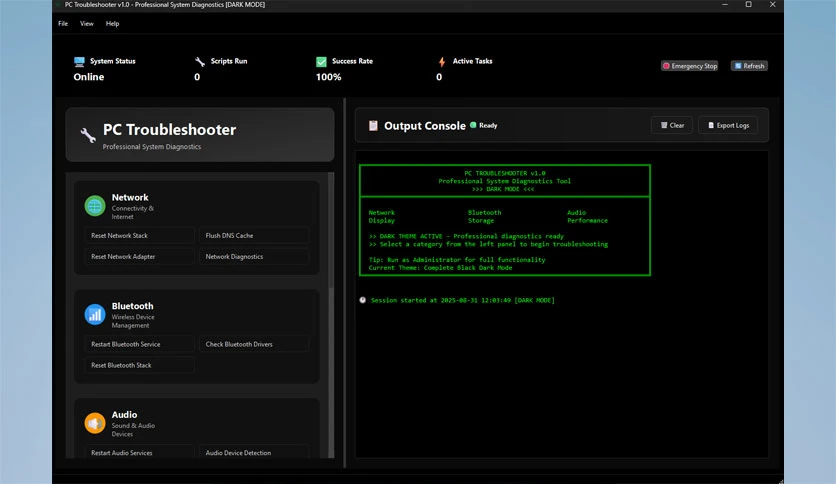Viewport: 836px width, 484px height.
Task: Click the Active Tasks label
Action: click(x=472, y=61)
